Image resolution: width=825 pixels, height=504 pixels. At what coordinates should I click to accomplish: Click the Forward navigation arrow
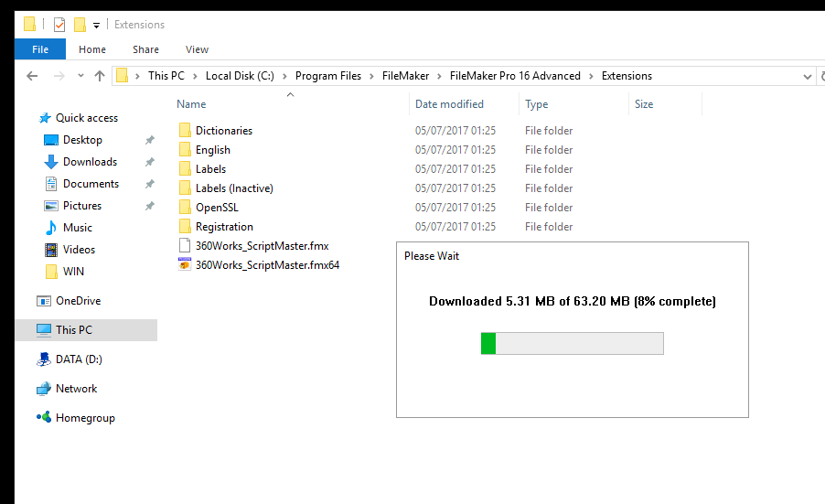tap(59, 76)
